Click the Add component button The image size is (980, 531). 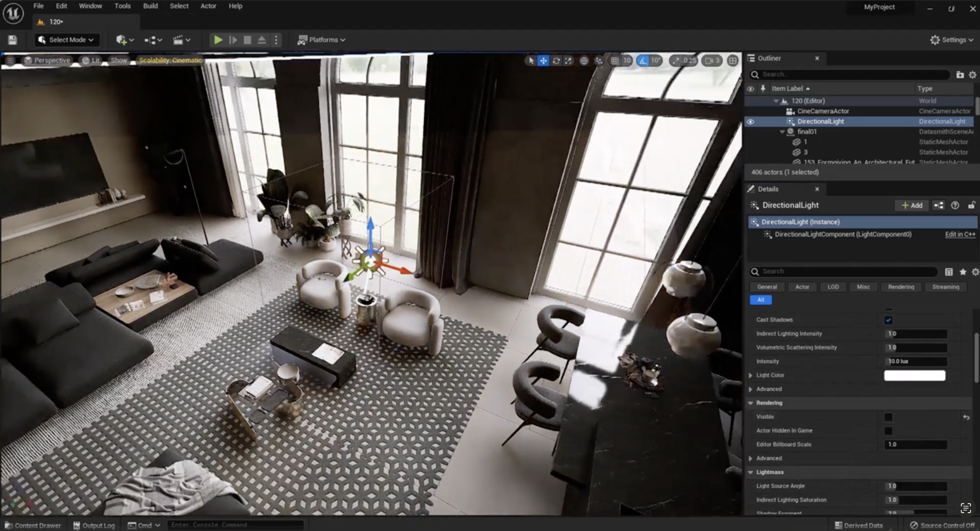pos(912,205)
